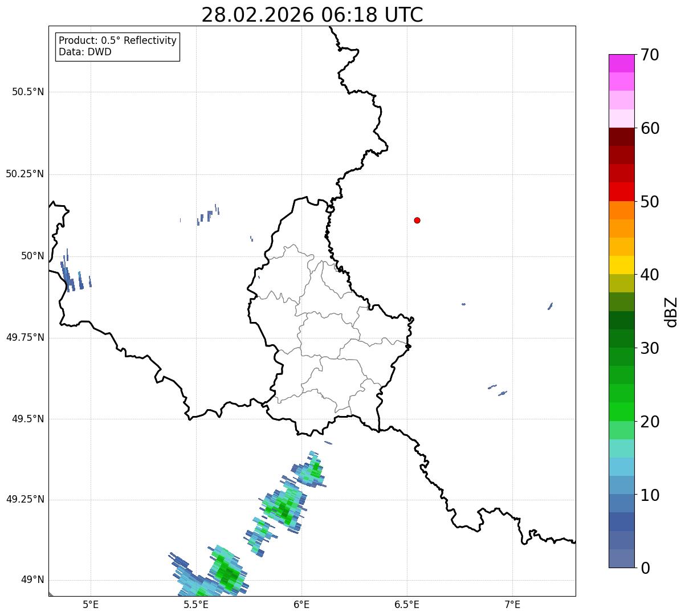Click the colorbar tick label 30
The width and height of the screenshot is (685, 616).
pyautogui.click(x=649, y=348)
